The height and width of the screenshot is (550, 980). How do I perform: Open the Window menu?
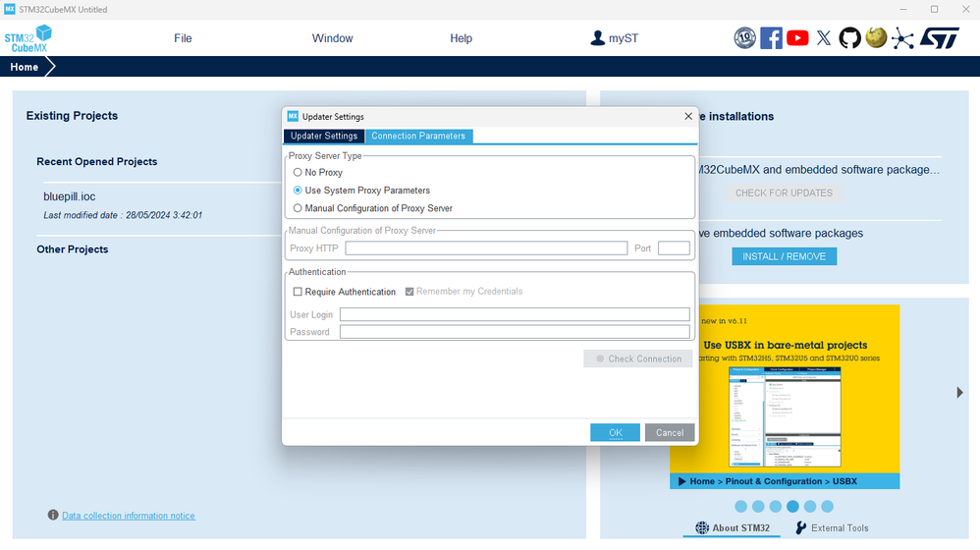[x=333, y=38]
